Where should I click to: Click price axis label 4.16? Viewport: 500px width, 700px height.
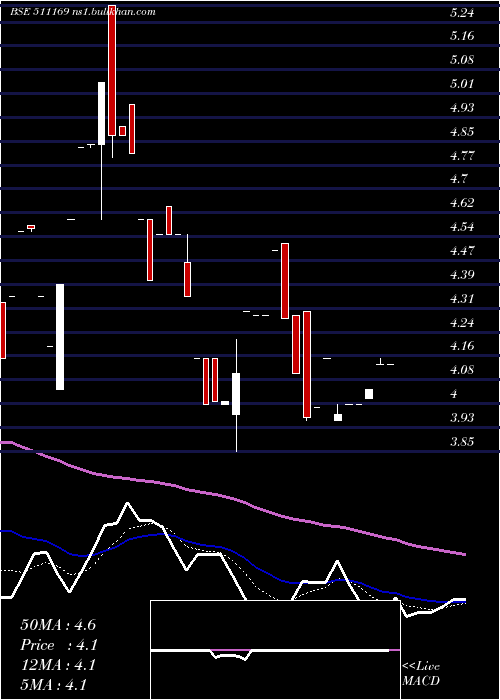pos(462,346)
